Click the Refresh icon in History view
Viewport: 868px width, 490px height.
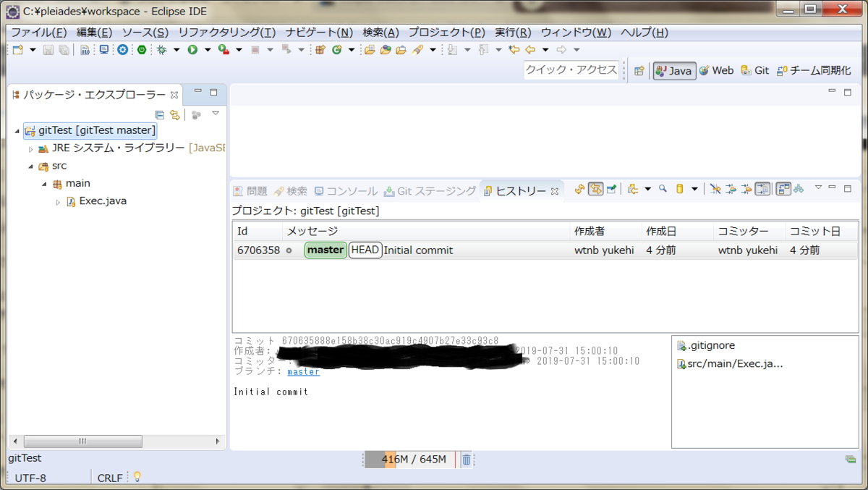pos(579,190)
